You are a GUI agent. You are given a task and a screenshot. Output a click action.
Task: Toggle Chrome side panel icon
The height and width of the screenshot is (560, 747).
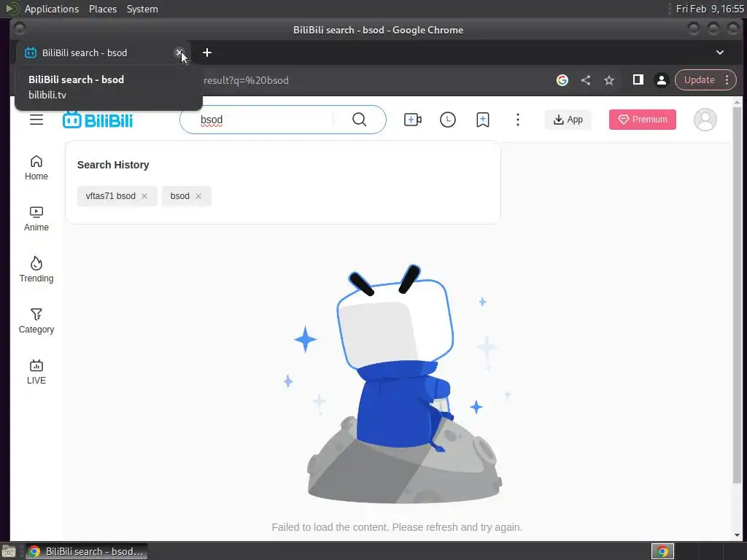point(638,80)
